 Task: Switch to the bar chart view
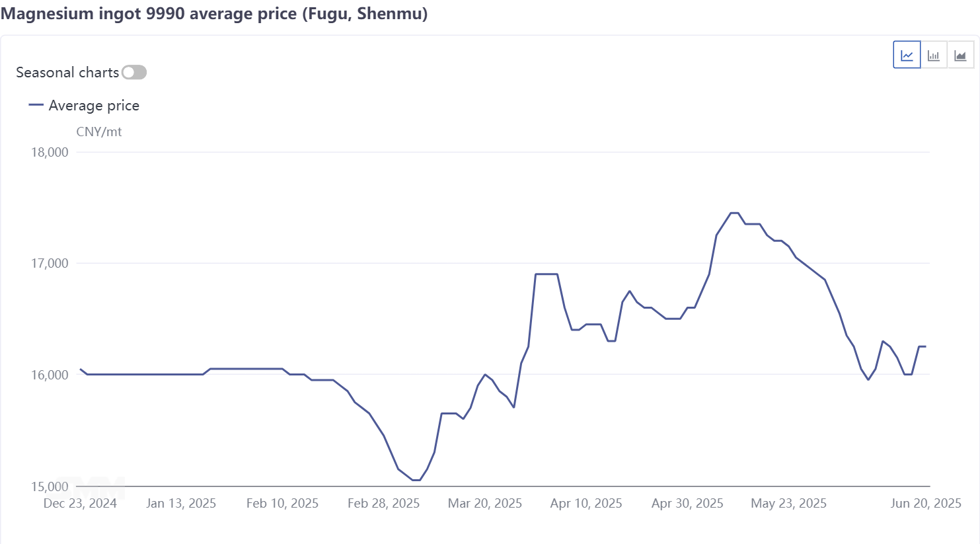tap(934, 55)
